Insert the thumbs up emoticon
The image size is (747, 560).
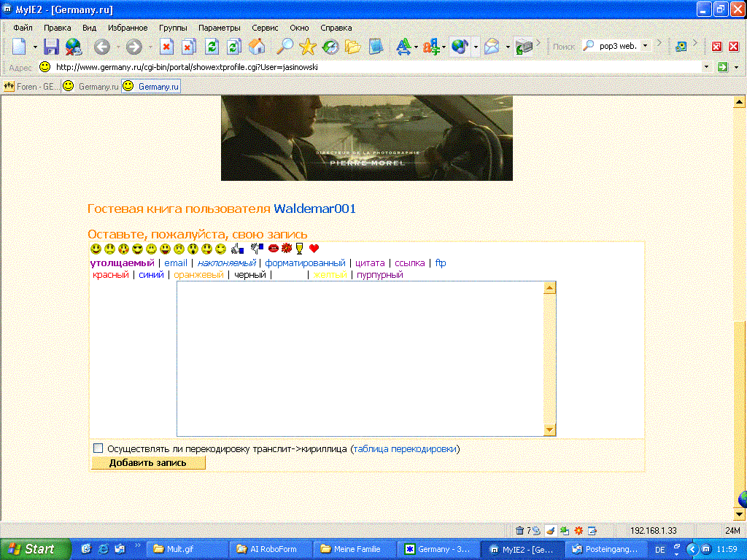[237, 249]
